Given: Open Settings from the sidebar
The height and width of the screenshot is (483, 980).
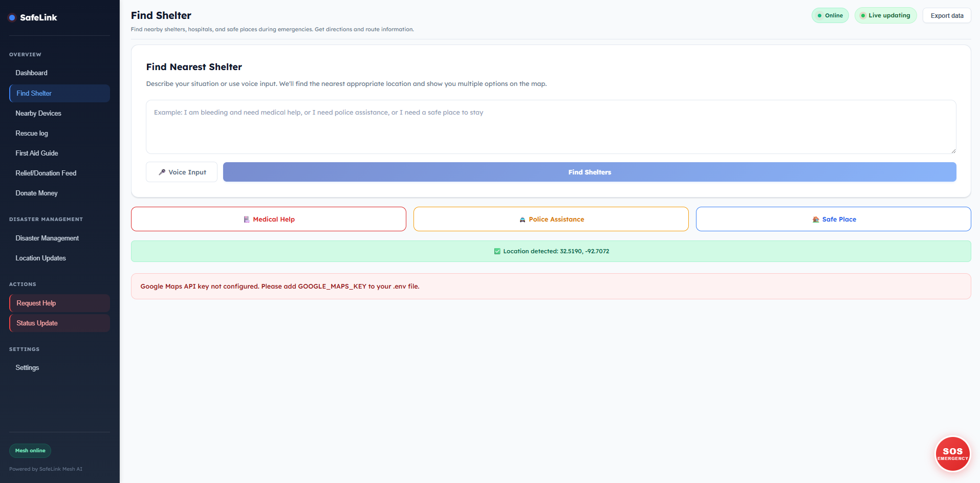Looking at the screenshot, I should pyautogui.click(x=59, y=367).
